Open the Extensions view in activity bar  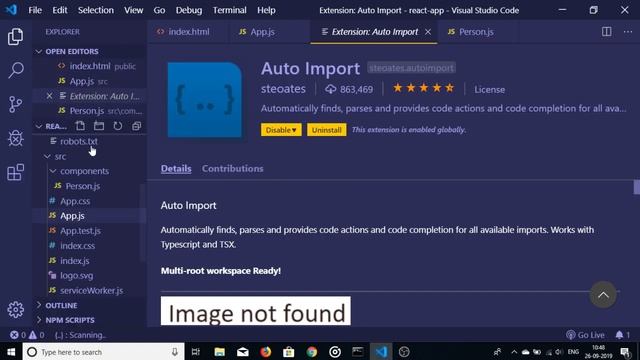coord(16,172)
